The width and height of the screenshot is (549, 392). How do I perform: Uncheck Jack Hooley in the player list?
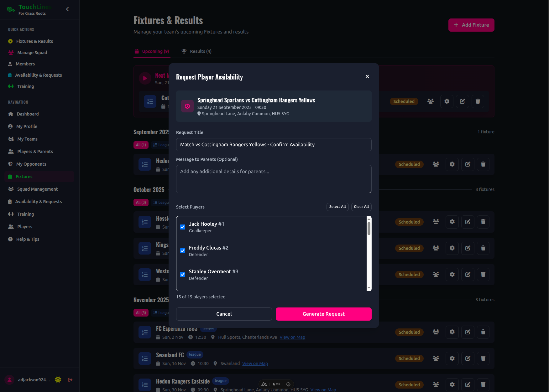tap(183, 227)
